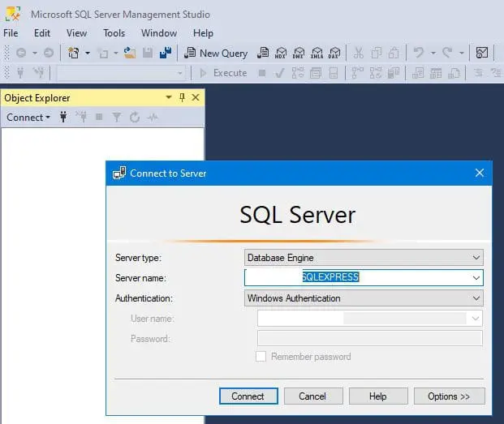Viewport: 504px width, 424px height.
Task: Click Object Explorer Filter funnel icon
Action: tap(117, 118)
